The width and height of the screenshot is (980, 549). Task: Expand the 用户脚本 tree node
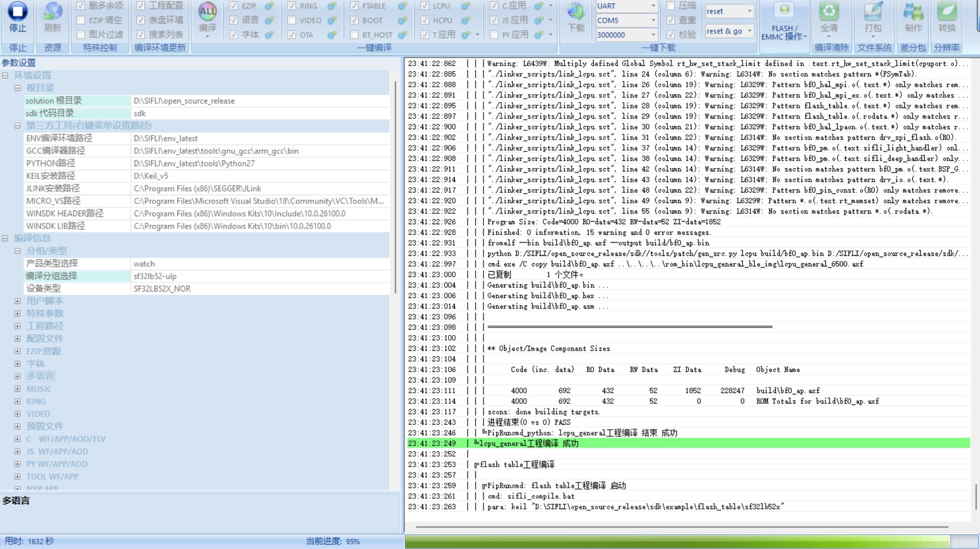[17, 301]
